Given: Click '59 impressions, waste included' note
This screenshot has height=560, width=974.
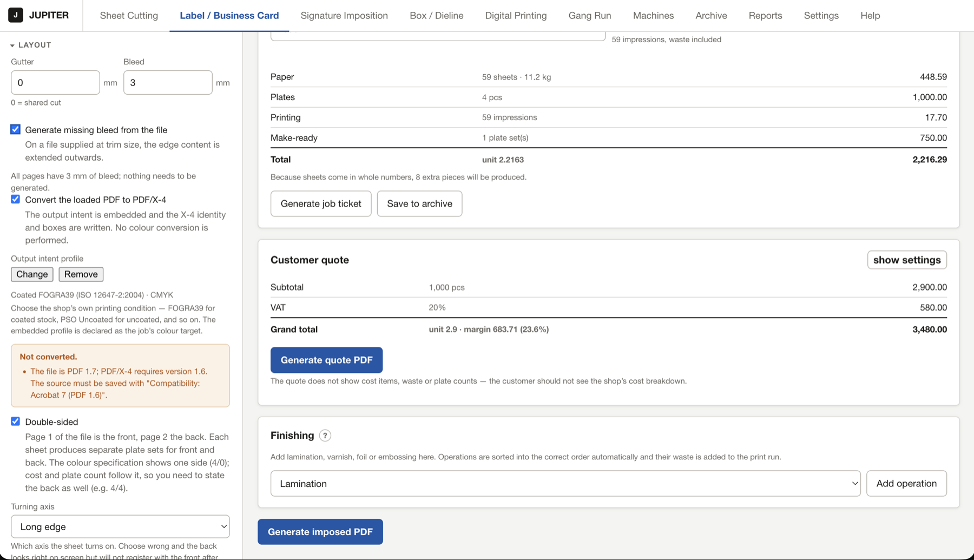Looking at the screenshot, I should click(666, 39).
